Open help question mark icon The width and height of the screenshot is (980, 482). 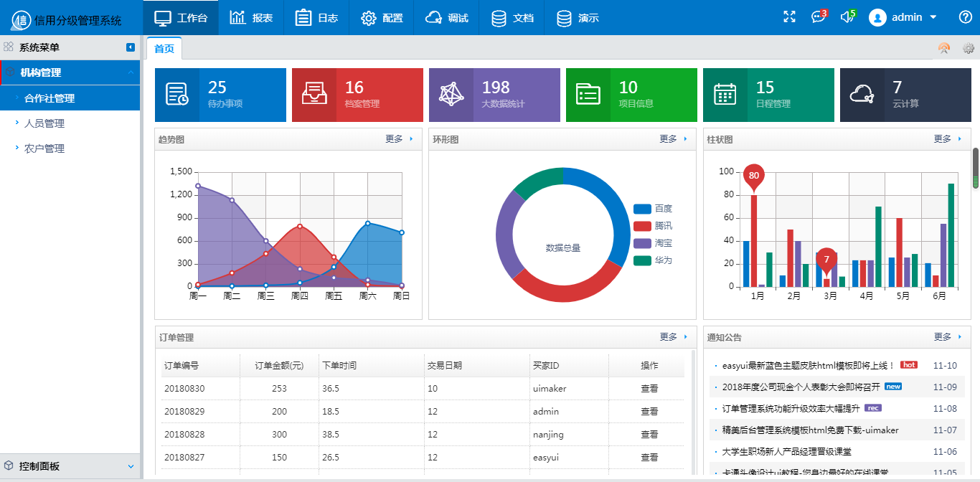pos(965,17)
